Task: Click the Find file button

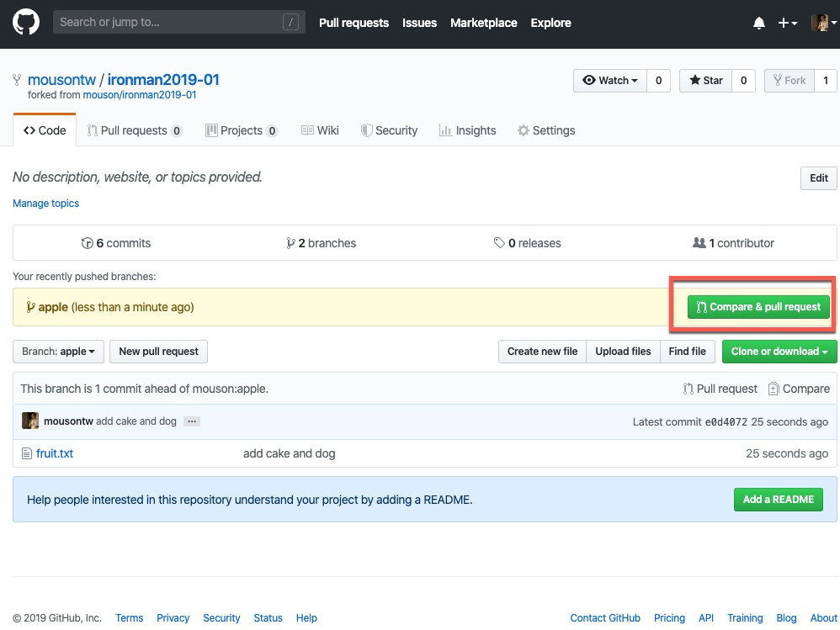Action: (x=688, y=352)
